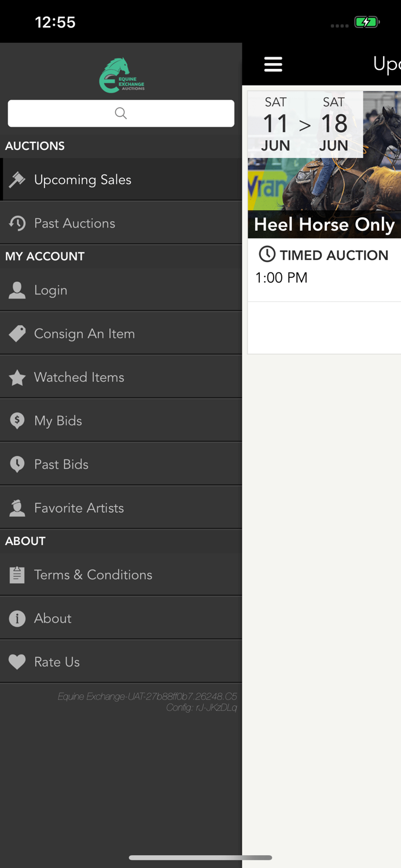Click inside the search input field

click(120, 113)
